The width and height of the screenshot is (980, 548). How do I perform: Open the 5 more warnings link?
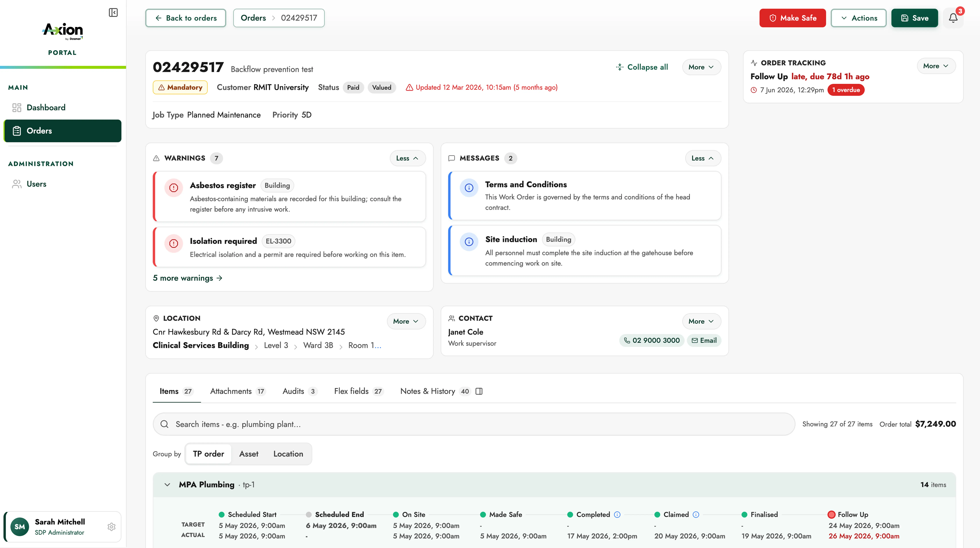coord(187,278)
